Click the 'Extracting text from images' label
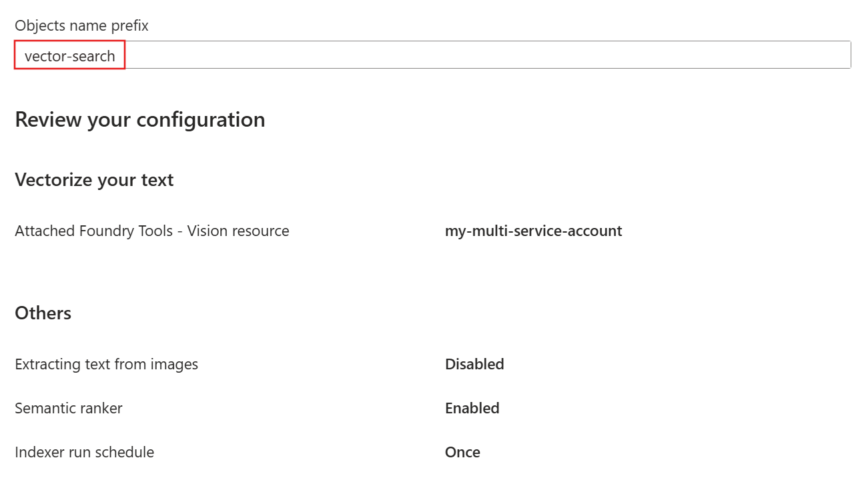Screen dimensions: 868x478 (x=106, y=365)
